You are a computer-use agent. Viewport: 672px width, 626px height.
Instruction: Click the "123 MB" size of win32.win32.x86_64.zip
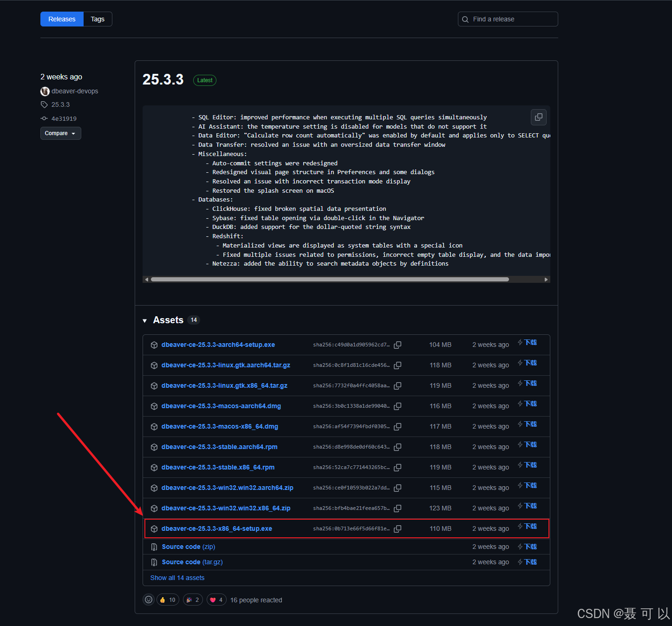click(440, 508)
